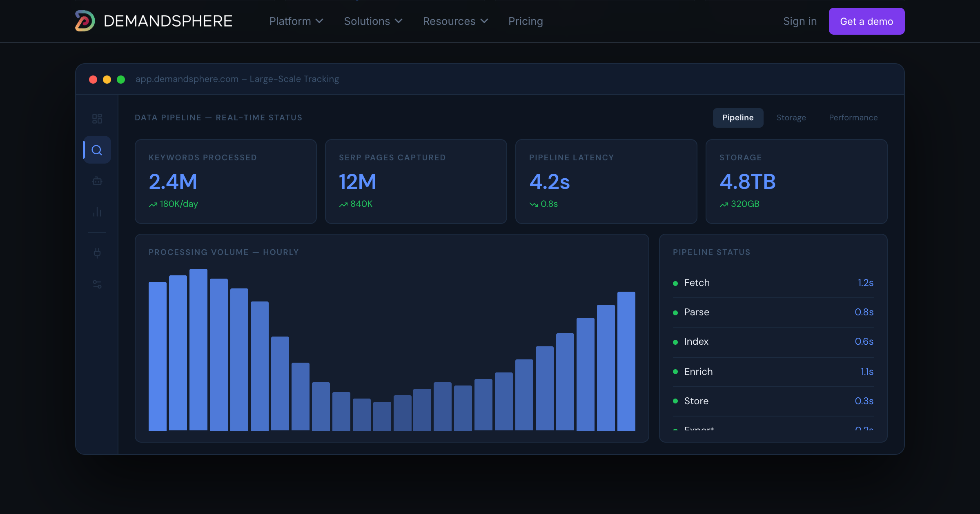Image resolution: width=980 pixels, height=514 pixels.
Task: Click the red window close dot
Action: tap(93, 80)
